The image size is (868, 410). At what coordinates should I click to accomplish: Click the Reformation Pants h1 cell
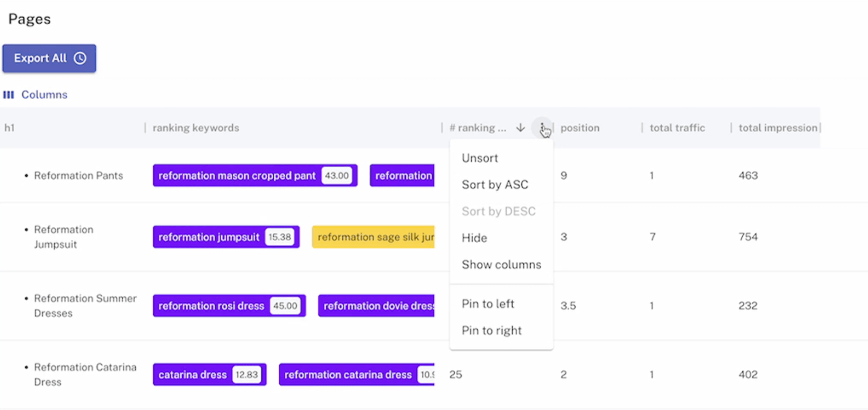point(79,175)
